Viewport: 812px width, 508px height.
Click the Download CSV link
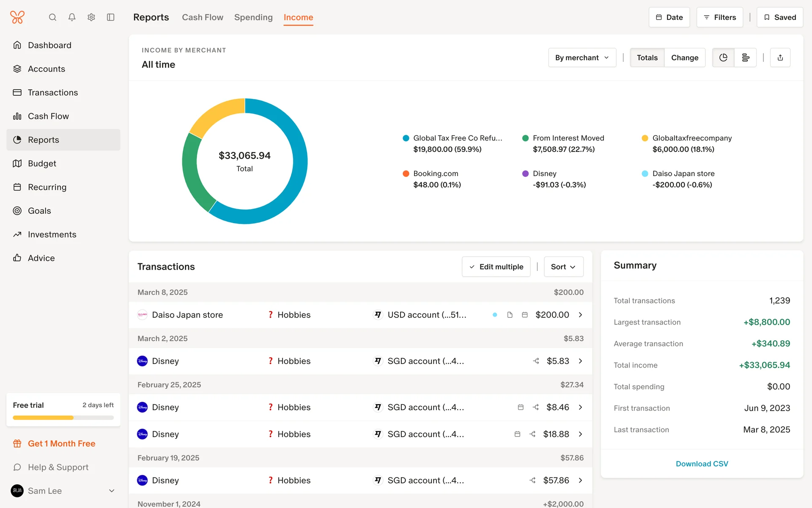pos(702,464)
